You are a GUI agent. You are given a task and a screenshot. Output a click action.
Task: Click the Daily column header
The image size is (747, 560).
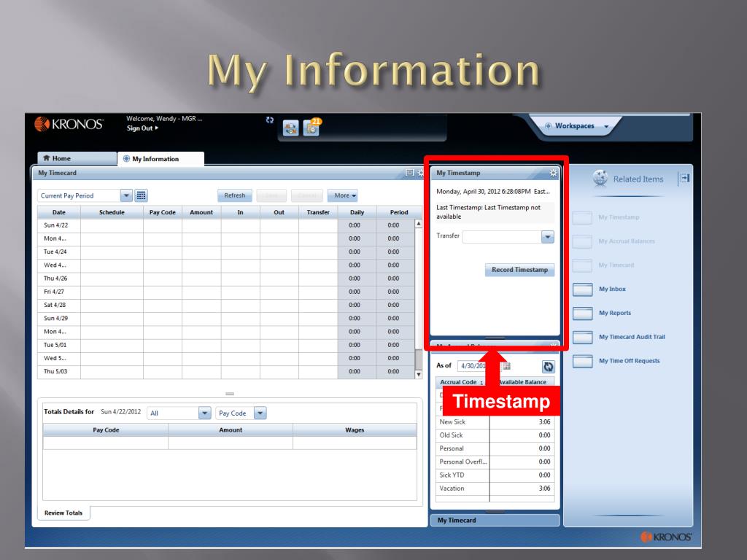pos(357,212)
